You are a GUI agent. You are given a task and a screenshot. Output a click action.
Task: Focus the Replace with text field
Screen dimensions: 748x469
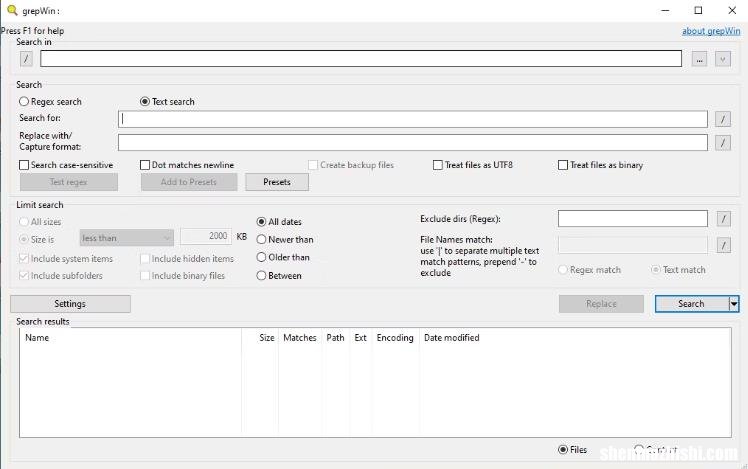[413, 142]
